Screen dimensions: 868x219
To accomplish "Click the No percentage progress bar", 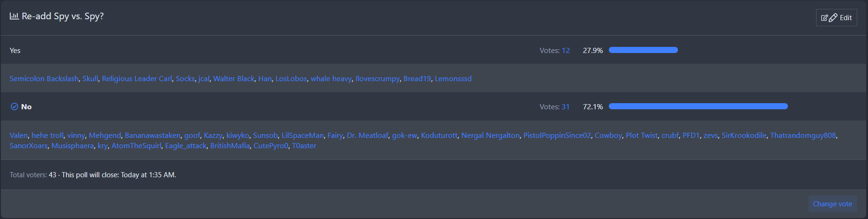I will [x=698, y=106].
